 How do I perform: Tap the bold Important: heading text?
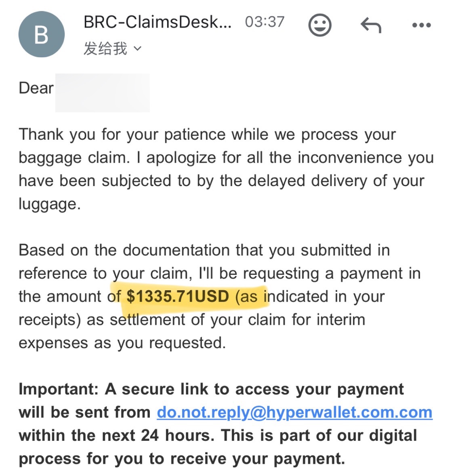pyautogui.click(x=59, y=389)
